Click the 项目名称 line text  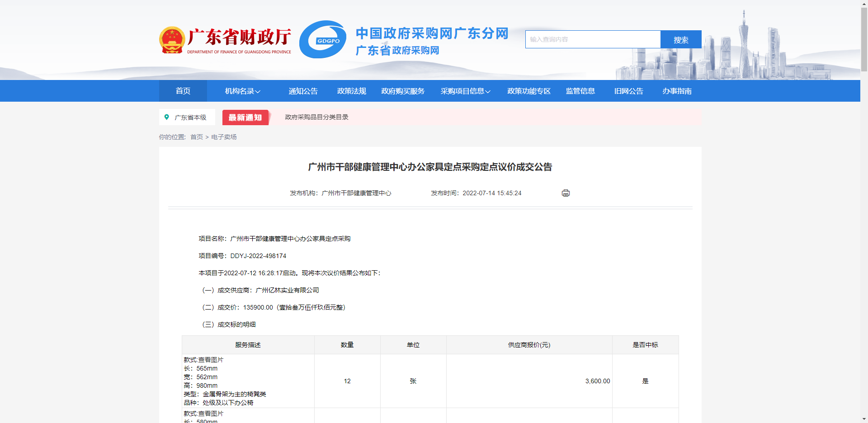[274, 239]
